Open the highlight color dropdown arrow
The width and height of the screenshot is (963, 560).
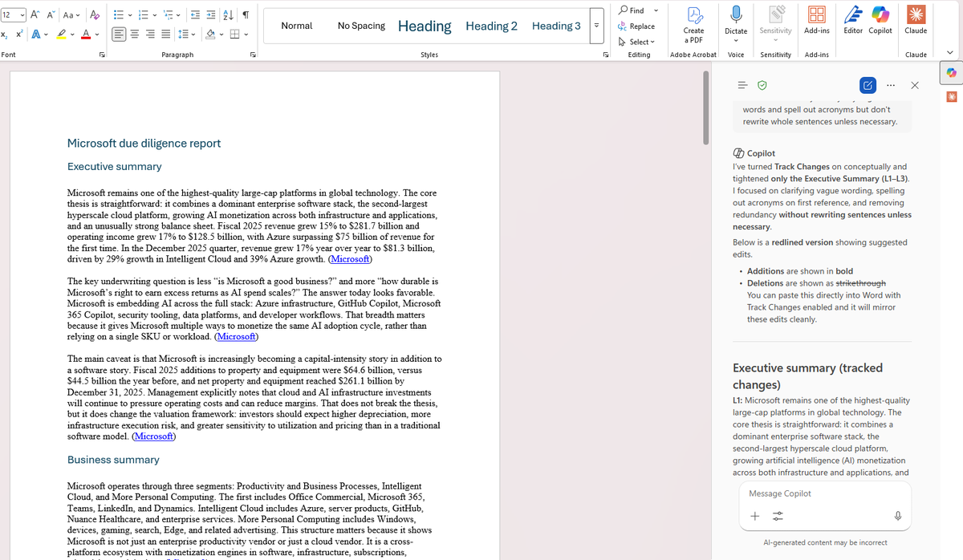(72, 34)
